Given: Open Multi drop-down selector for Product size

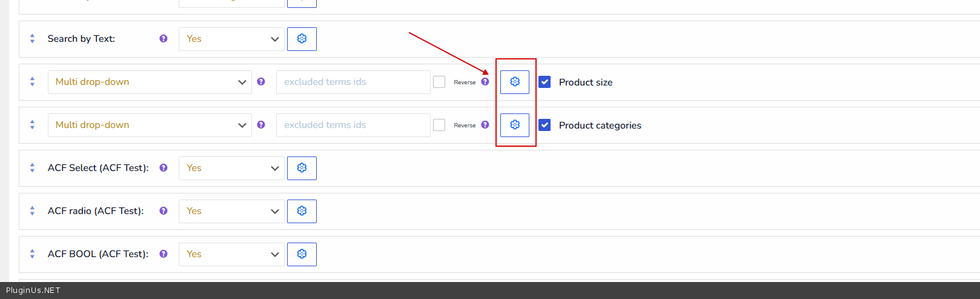Looking at the screenshot, I should (x=150, y=82).
